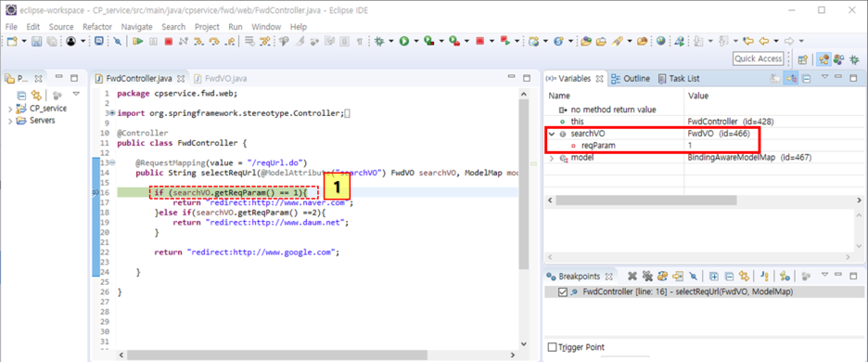Viewport: 868px width, 362px height.
Task: Open the Window menu
Action: coord(266,27)
